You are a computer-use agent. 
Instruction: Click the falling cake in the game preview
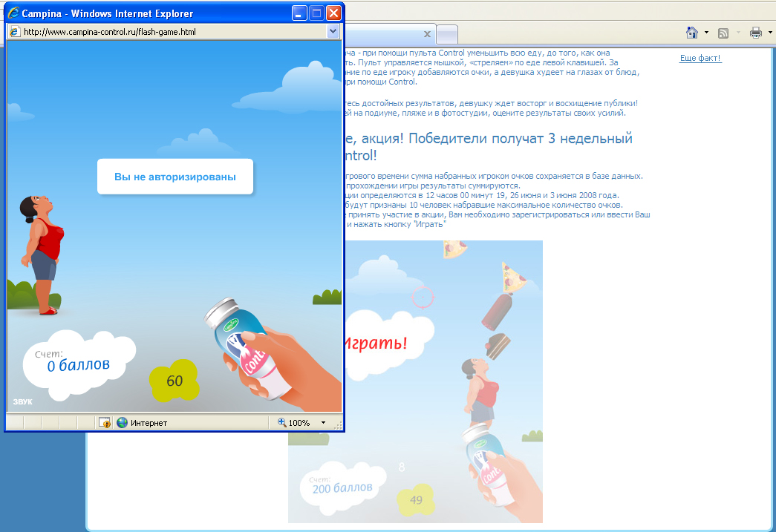click(498, 346)
